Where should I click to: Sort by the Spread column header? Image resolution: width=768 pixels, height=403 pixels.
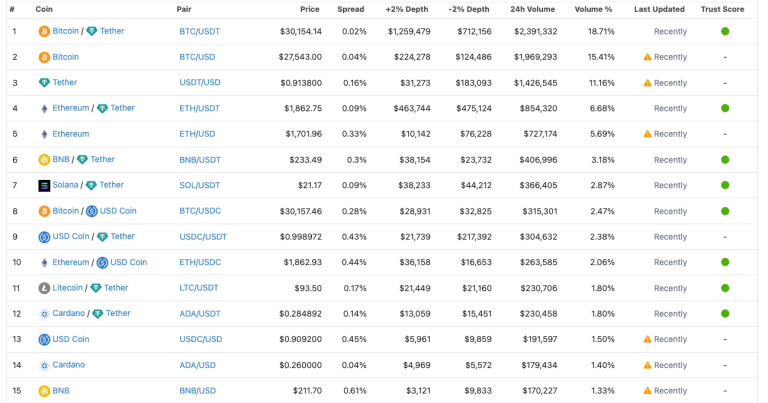coord(351,8)
